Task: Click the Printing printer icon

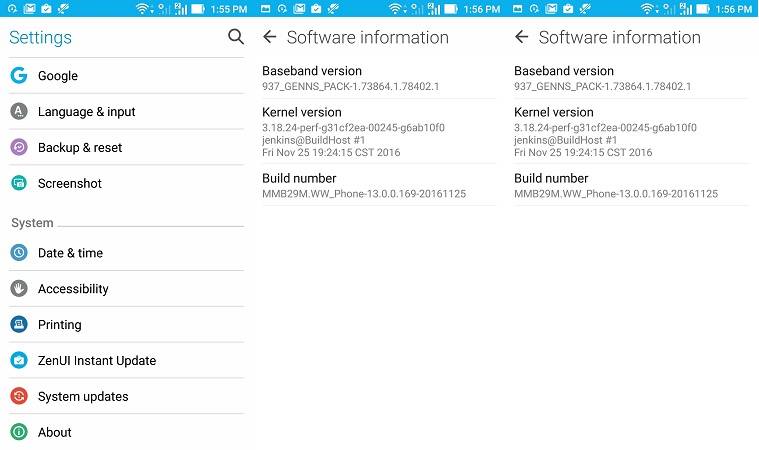Action: coord(19,324)
